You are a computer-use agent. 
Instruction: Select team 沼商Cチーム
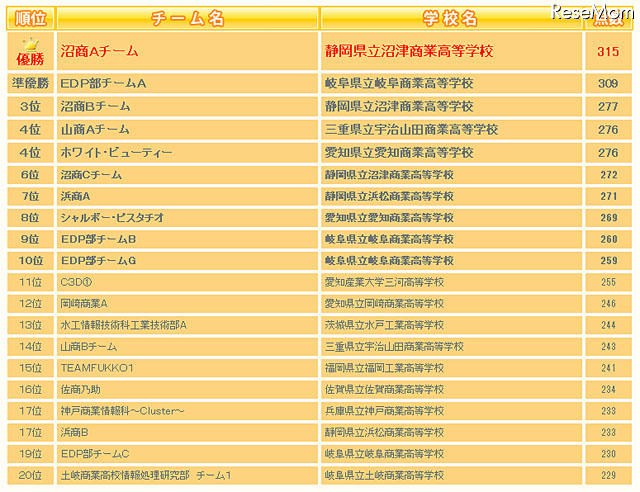pos(91,175)
